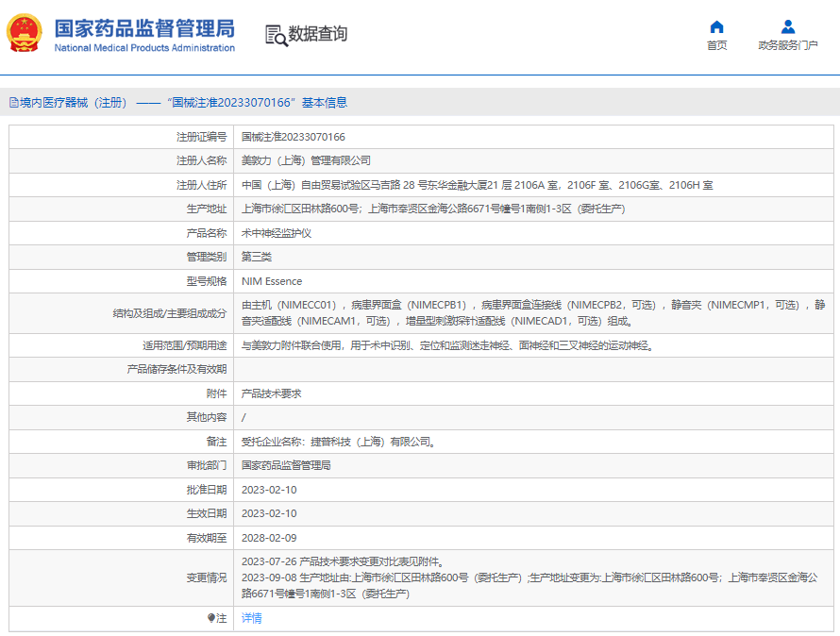Click the 生产地址 value text
The width and height of the screenshot is (840, 636).
point(433,209)
